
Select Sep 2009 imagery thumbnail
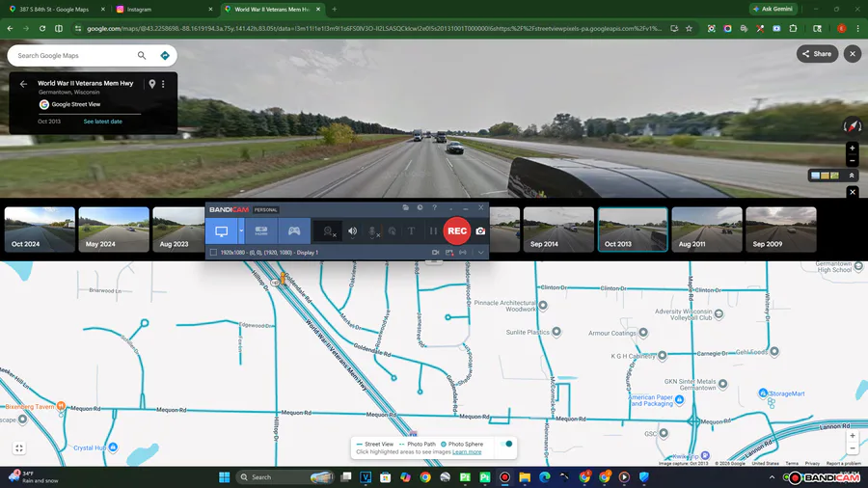pyautogui.click(x=781, y=230)
